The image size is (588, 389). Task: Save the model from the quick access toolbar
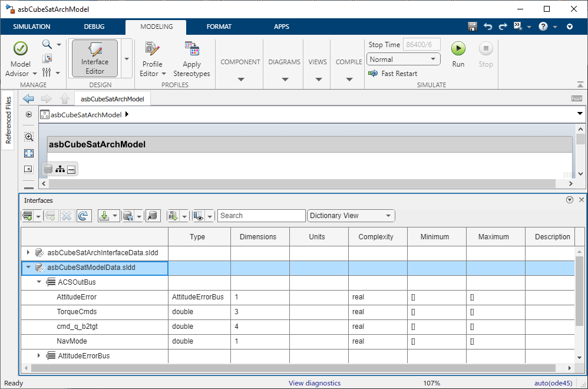click(x=472, y=27)
